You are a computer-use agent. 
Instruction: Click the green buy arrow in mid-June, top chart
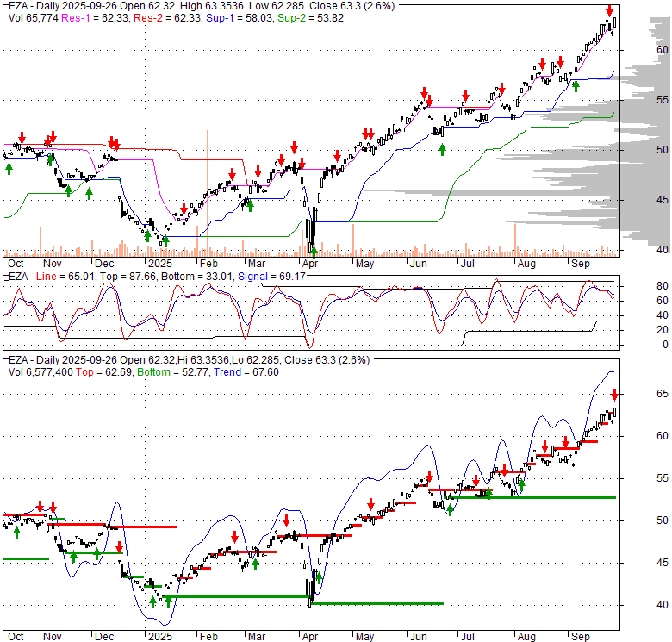click(x=442, y=149)
